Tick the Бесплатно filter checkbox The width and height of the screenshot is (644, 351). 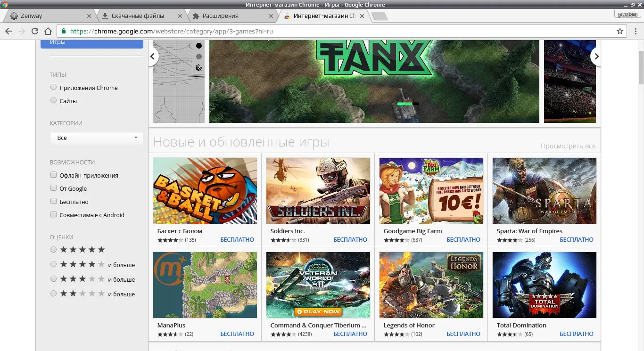(53, 201)
